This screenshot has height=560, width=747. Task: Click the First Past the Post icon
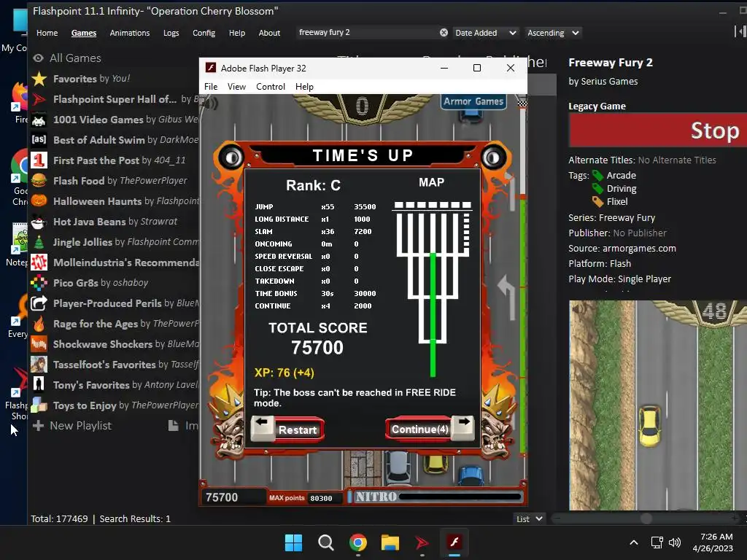39,160
